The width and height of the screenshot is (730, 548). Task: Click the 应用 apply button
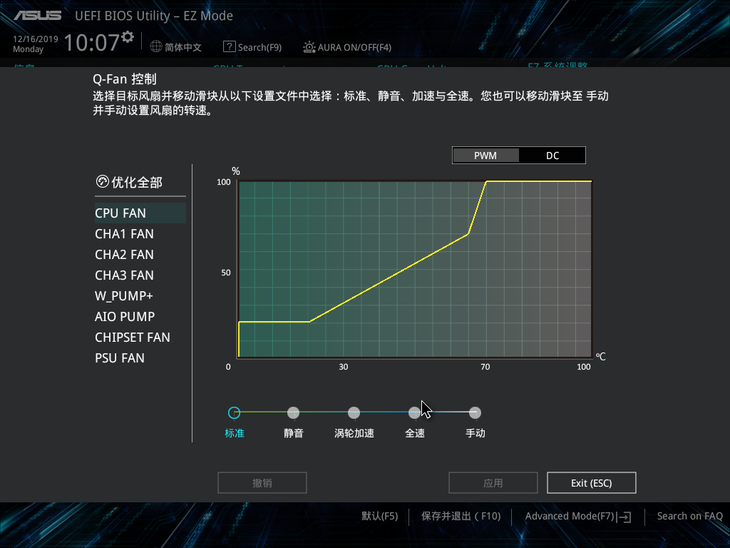[x=493, y=483]
